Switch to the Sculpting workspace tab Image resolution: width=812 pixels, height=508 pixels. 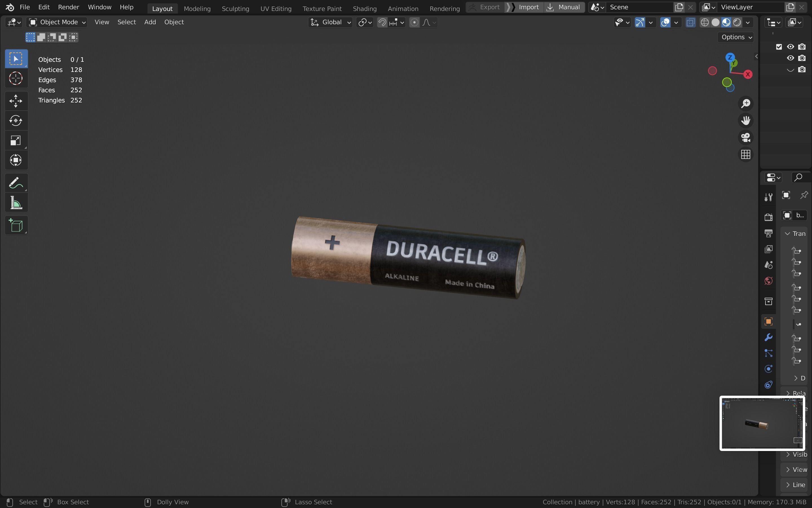(x=235, y=8)
